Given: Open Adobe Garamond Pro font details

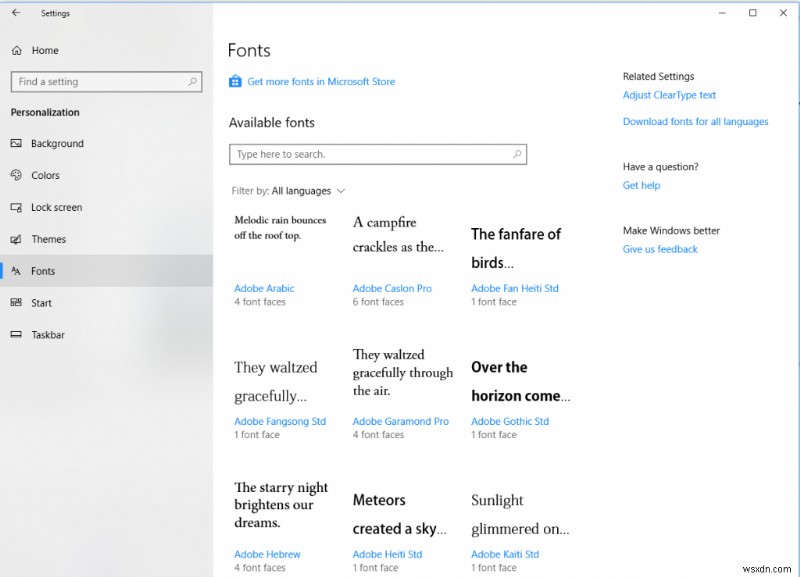Looking at the screenshot, I should point(400,421).
